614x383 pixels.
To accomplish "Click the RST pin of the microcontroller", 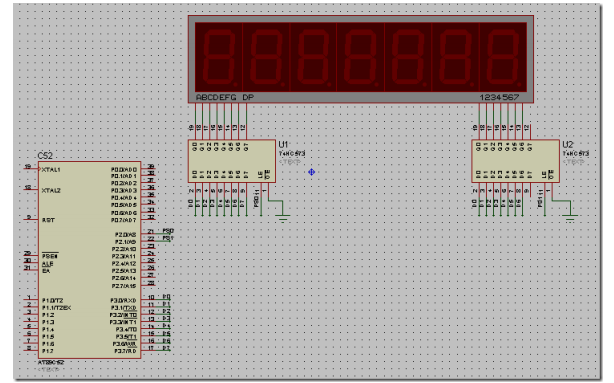I will 32,219.
